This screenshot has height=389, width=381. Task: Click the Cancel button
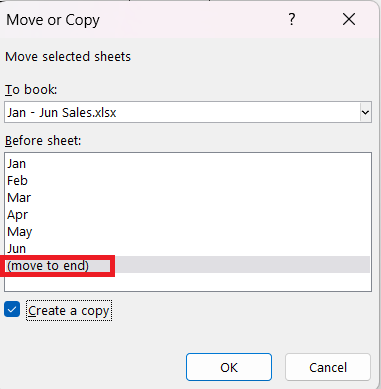tap(328, 367)
